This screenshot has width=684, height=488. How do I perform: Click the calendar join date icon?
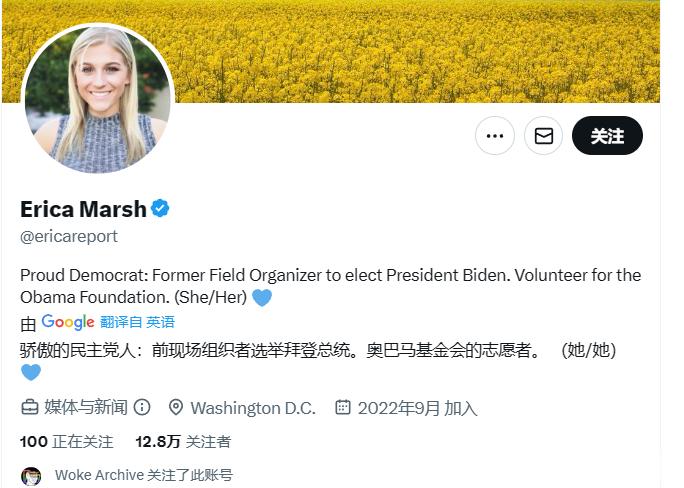(342, 407)
